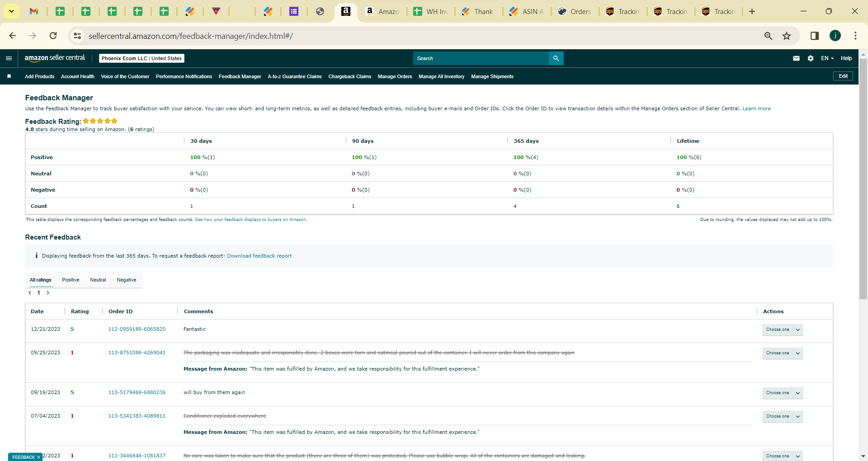This screenshot has height=461, width=868.
Task: Open A-to-z Guarantee Claims
Action: [x=295, y=76]
